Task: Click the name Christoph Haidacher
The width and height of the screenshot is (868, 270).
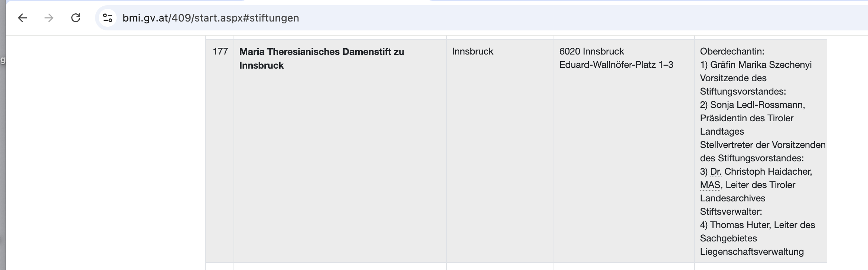Action: point(767,171)
